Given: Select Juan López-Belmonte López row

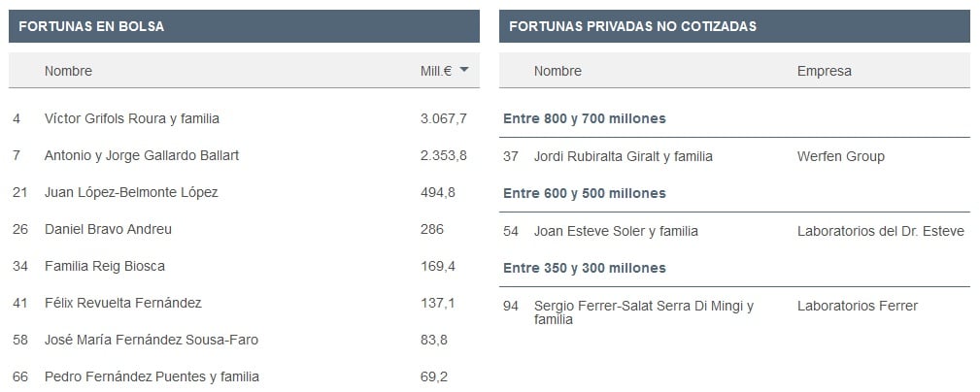Looking at the screenshot, I should tap(244, 192).
